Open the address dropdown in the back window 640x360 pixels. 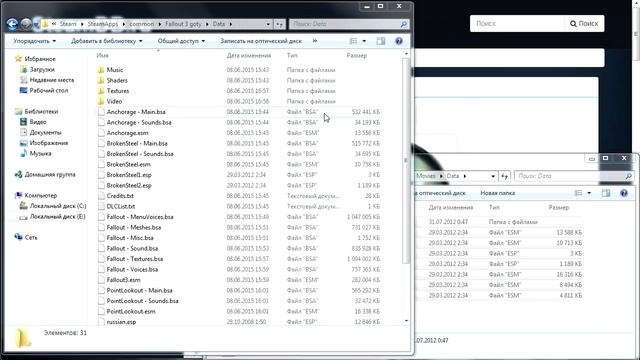pos(493,176)
